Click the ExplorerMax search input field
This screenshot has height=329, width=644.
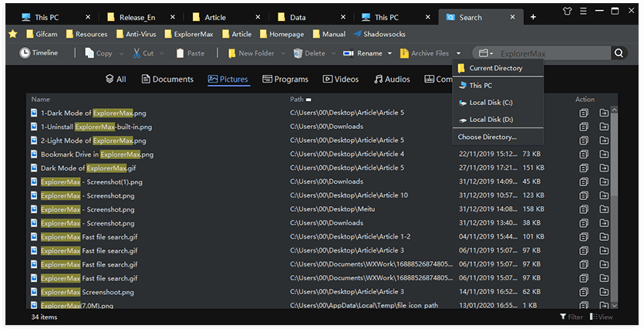click(x=551, y=53)
